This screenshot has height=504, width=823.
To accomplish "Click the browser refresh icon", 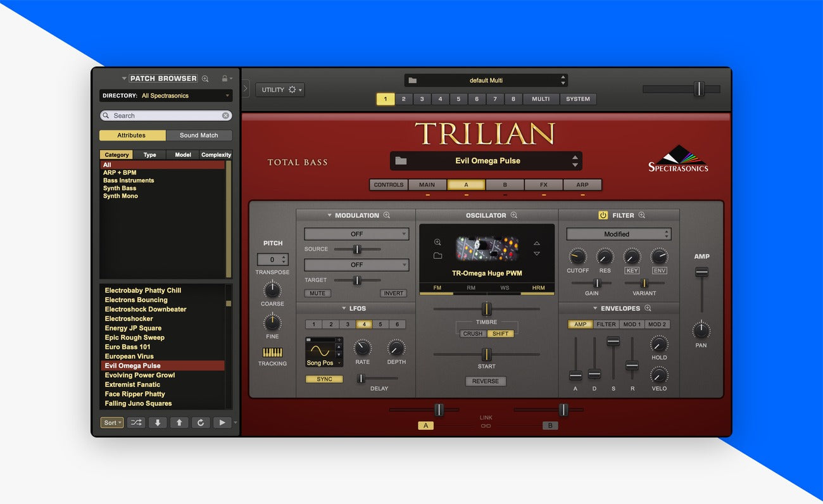I will [x=201, y=422].
